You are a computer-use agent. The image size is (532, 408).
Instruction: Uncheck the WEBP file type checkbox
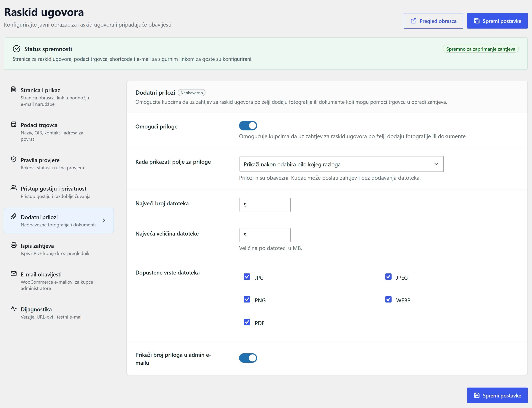(x=388, y=299)
